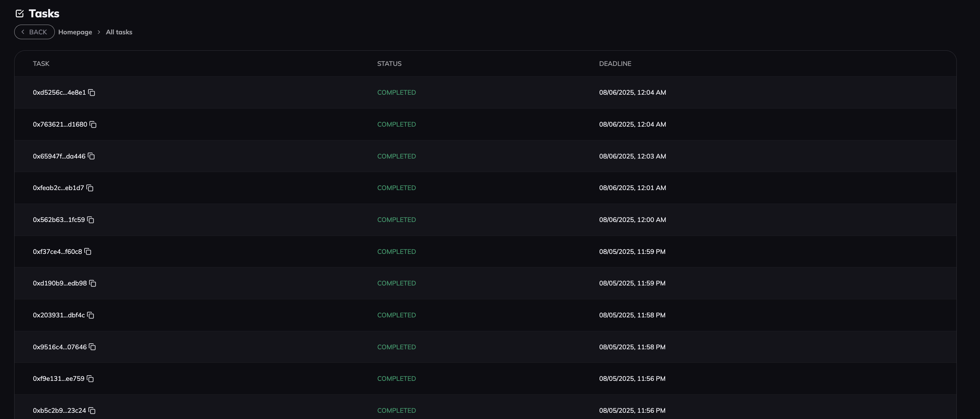Copy task ID 0xb5c2b9...23c24
The height and width of the screenshot is (419, 980).
(91, 410)
